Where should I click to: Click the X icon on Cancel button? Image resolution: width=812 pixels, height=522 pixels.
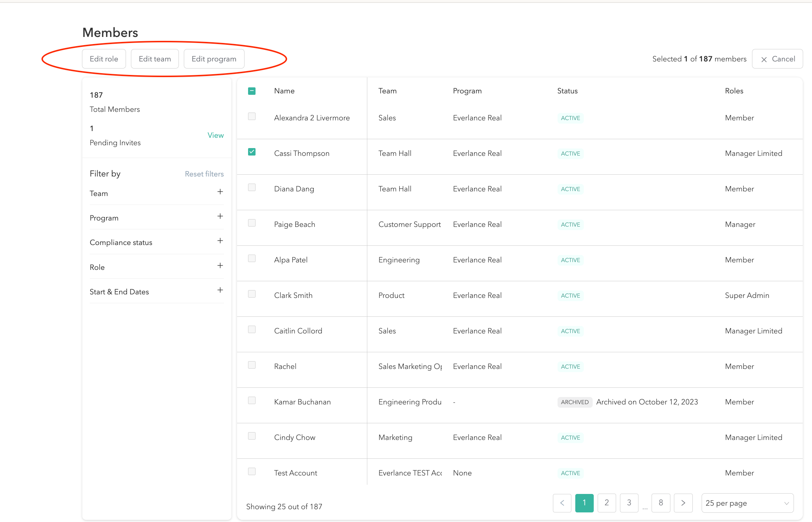[x=764, y=60]
